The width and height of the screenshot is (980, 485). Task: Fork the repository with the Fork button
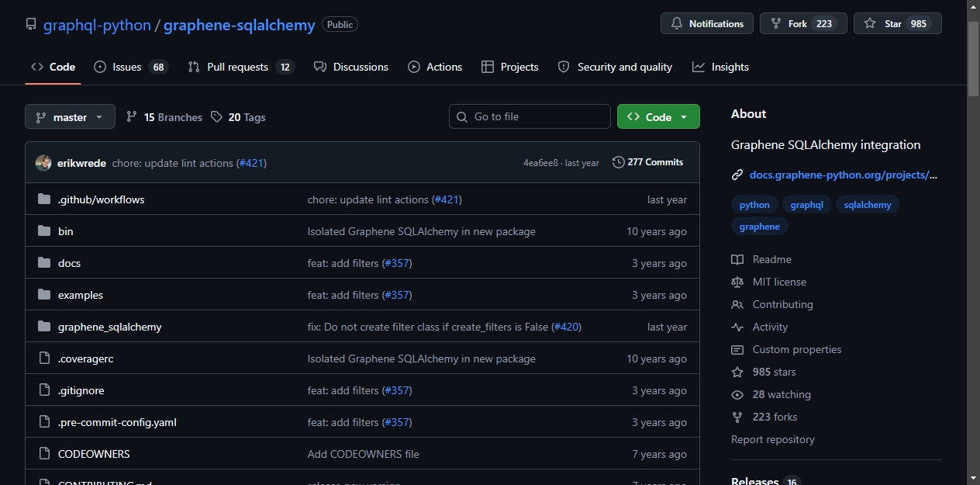(x=804, y=24)
